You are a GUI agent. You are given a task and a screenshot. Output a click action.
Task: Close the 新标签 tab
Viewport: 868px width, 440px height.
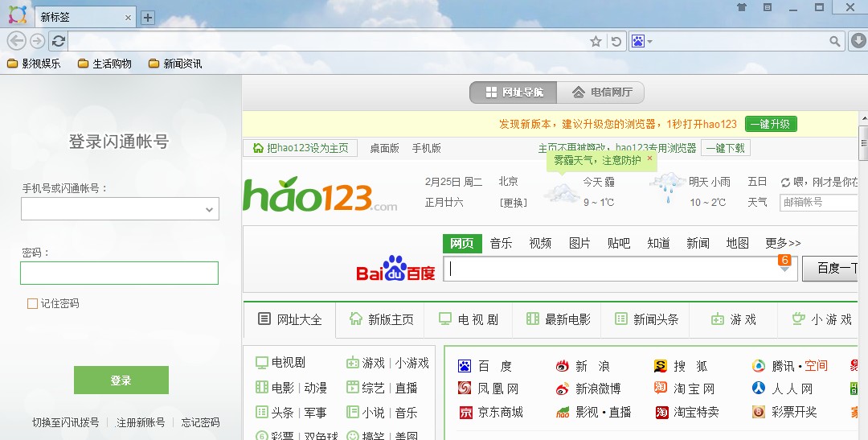pos(128,18)
